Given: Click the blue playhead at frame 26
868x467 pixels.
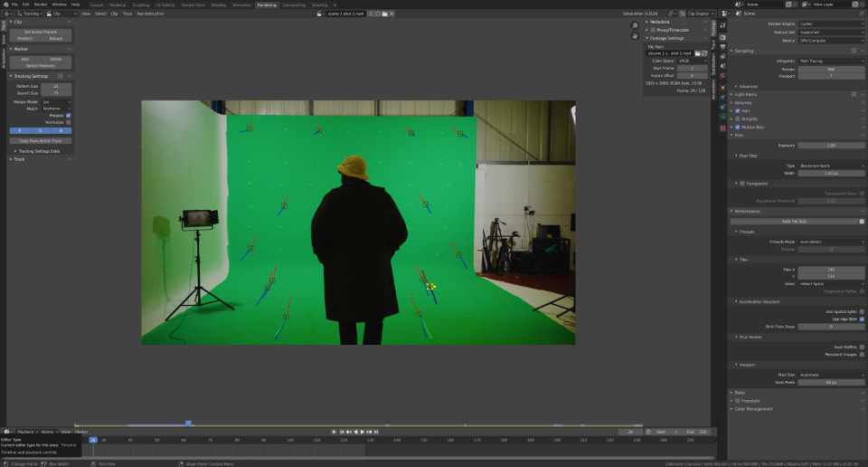Looking at the screenshot, I should coord(92,440).
